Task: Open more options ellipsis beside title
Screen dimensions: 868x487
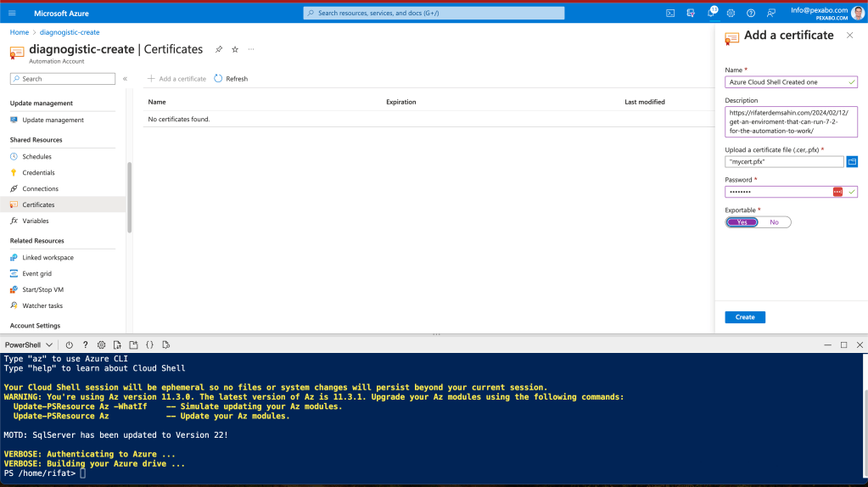Action: pyautogui.click(x=251, y=49)
